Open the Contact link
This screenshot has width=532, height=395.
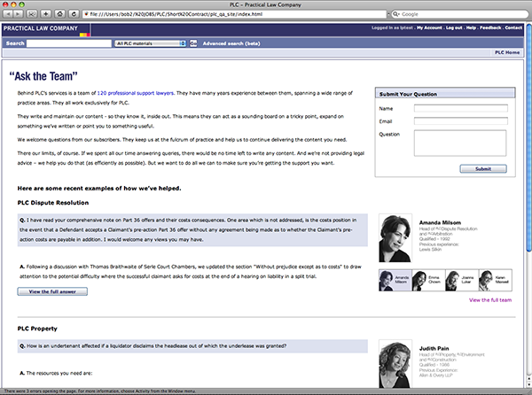pos(513,27)
